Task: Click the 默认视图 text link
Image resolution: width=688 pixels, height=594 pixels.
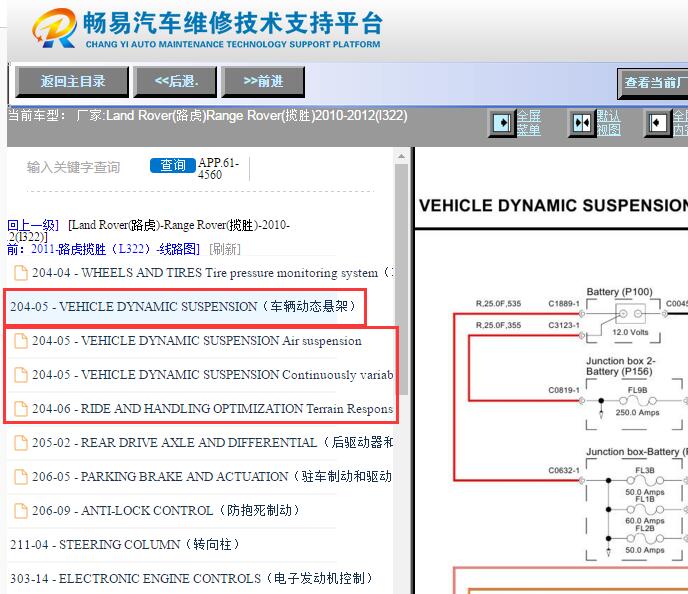Action: pyautogui.click(x=608, y=123)
